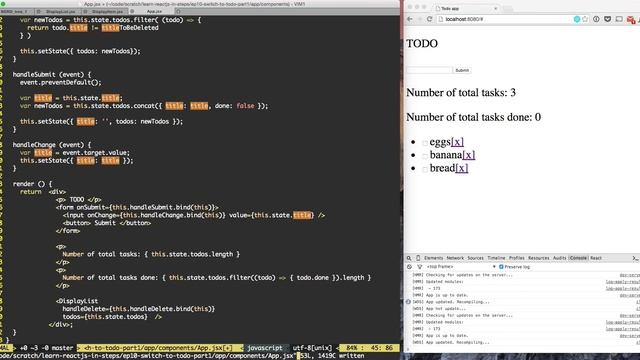640x360 pixels.
Task: Open the Timeline tab in DevTools
Action: click(496, 258)
